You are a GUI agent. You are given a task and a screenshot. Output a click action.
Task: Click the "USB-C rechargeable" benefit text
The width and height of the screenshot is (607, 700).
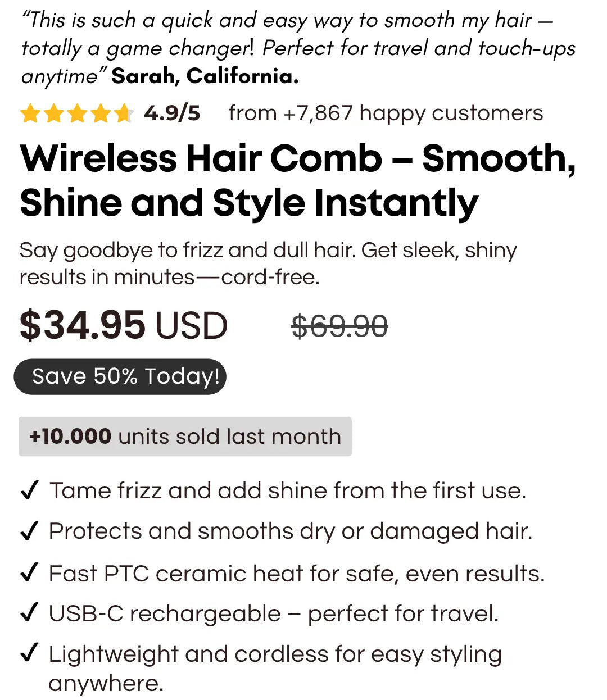point(274,613)
